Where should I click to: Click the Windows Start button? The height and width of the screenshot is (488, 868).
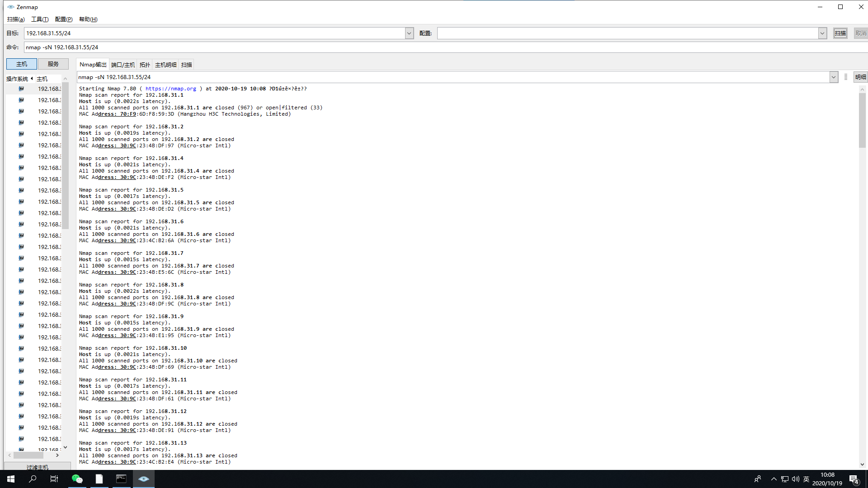tap(11, 479)
